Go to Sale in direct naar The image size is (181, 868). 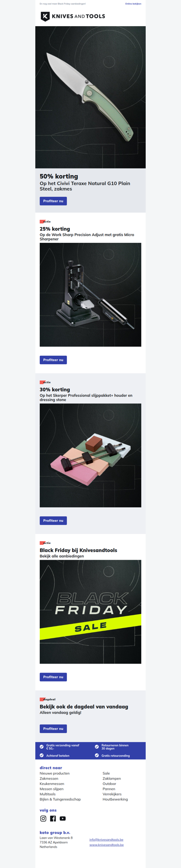pos(106,773)
